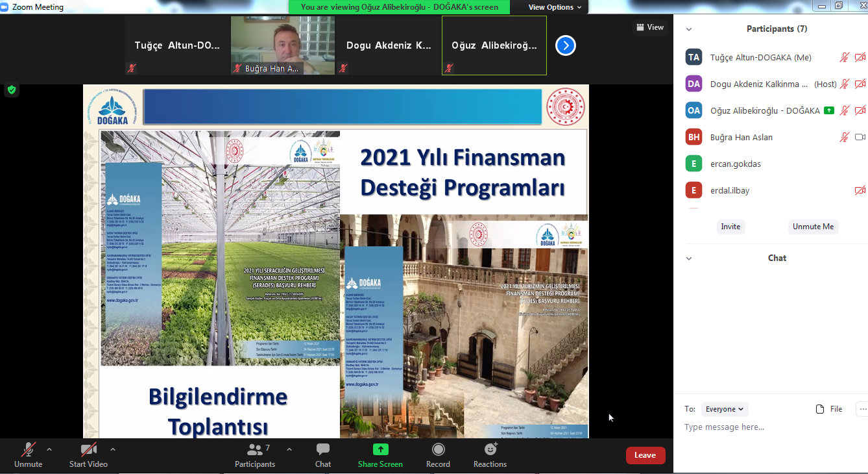868x474 pixels.
Task: Click the OA avatar for Oğuz Alibekiroğlu
Action: [693, 110]
